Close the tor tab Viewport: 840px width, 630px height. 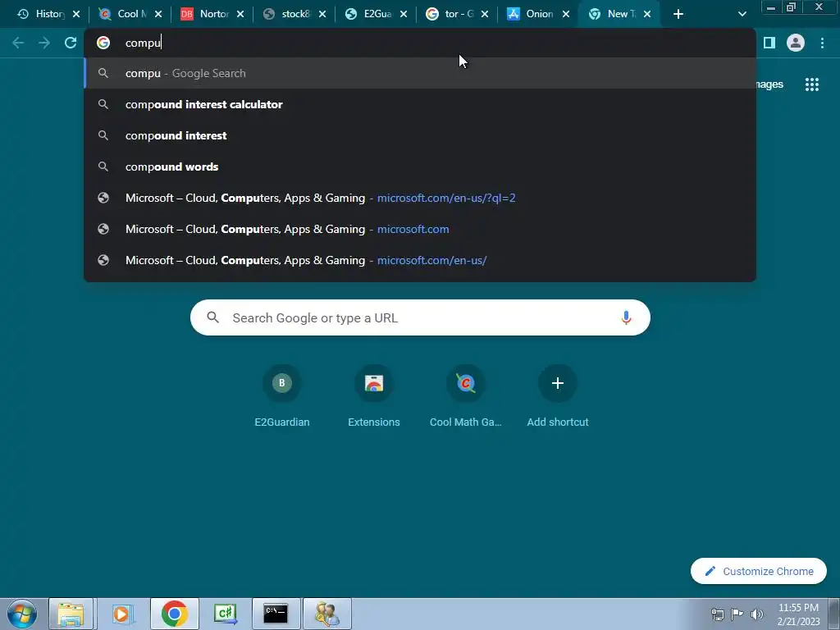(484, 15)
